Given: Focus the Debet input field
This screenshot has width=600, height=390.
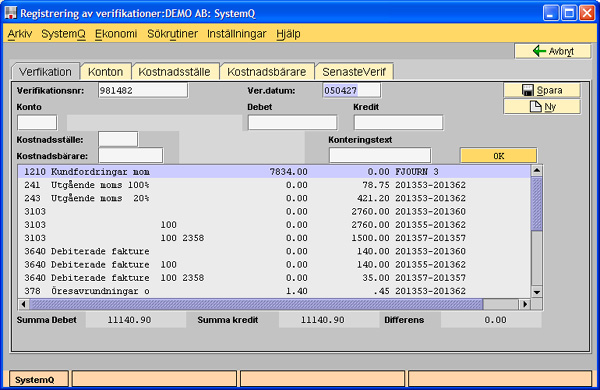Looking at the screenshot, I should click(x=293, y=123).
